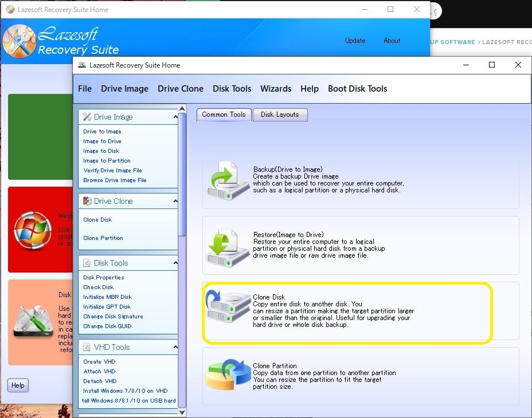
Task: Open the Boot Disk Tools menu
Action: click(358, 89)
